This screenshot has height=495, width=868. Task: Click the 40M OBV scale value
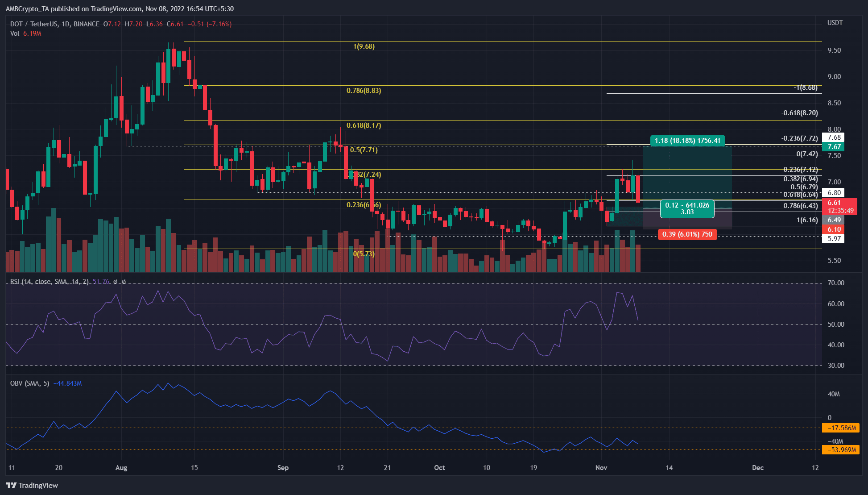[834, 394]
